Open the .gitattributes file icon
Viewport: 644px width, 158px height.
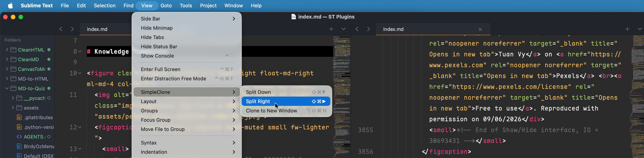[19, 117]
